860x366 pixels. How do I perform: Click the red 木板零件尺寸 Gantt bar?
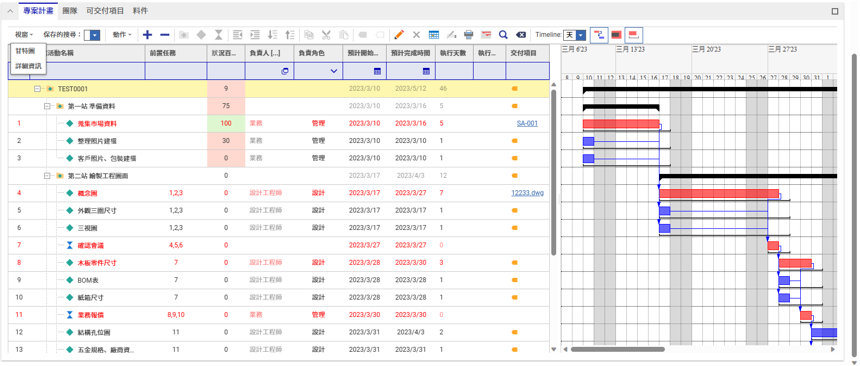pyautogui.click(x=795, y=263)
